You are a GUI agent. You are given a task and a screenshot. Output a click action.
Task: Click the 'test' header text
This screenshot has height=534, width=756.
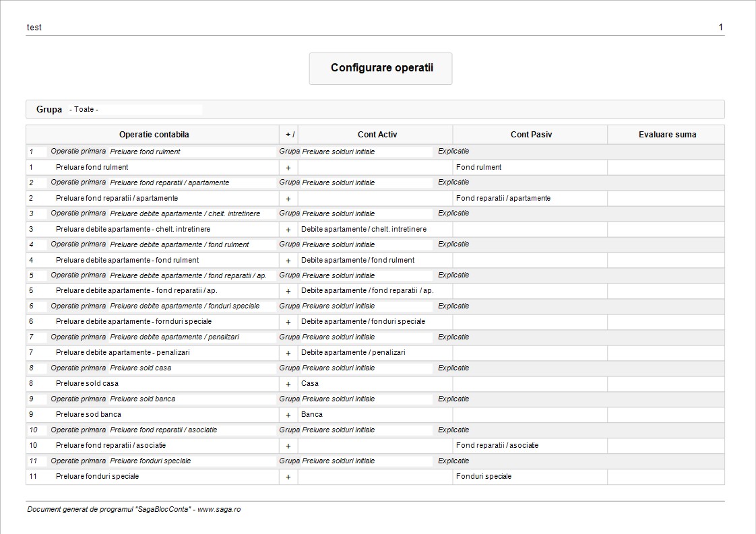click(x=34, y=28)
